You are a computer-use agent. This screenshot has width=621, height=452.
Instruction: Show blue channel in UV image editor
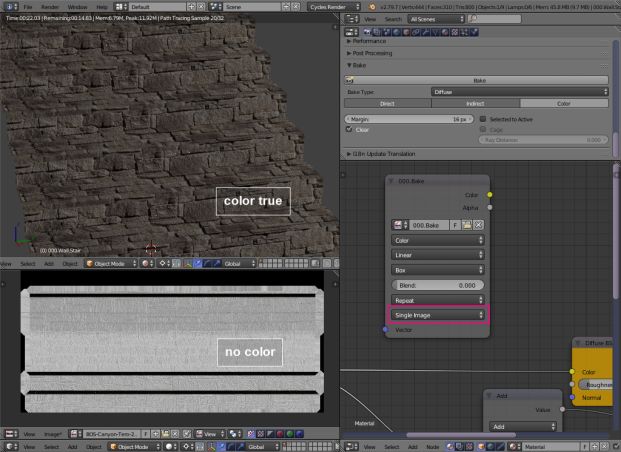[299, 434]
